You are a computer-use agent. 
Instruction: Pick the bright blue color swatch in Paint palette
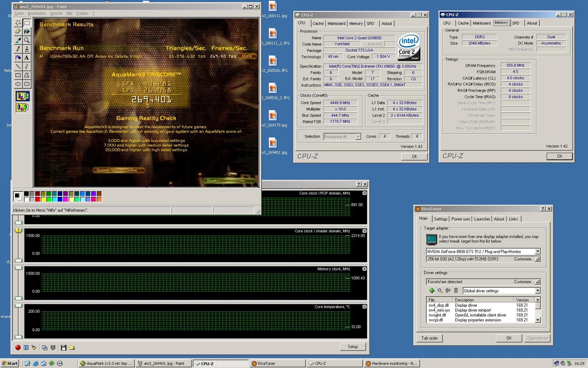point(60,199)
